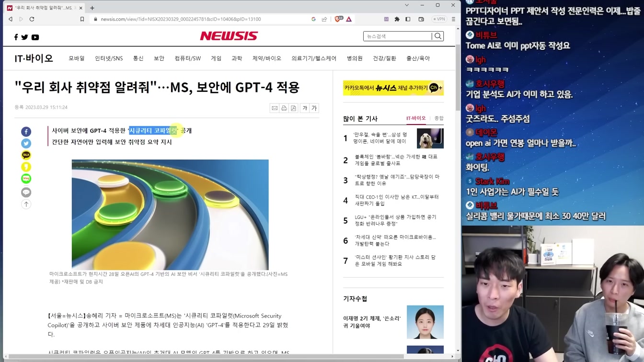Select the IT·바이오 tab in 많이 본 기사
This screenshot has height=362, width=644.
tap(416, 118)
